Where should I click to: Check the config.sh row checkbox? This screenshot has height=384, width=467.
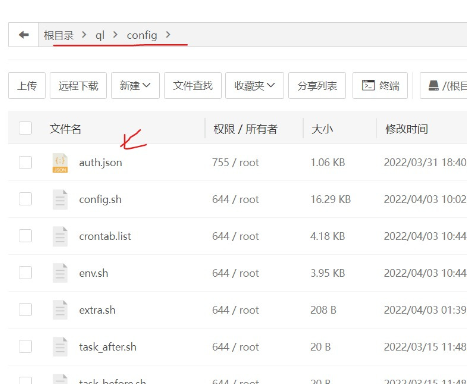coord(25,199)
